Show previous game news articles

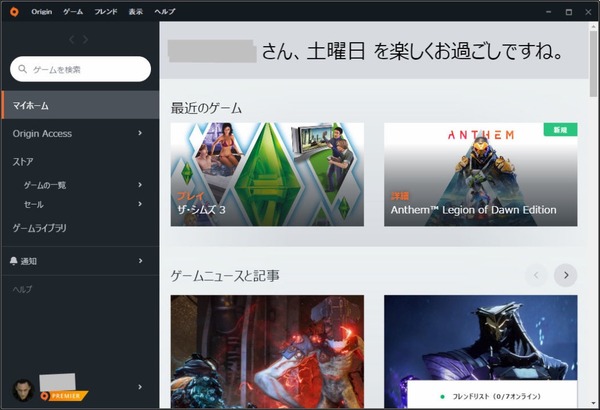536,275
